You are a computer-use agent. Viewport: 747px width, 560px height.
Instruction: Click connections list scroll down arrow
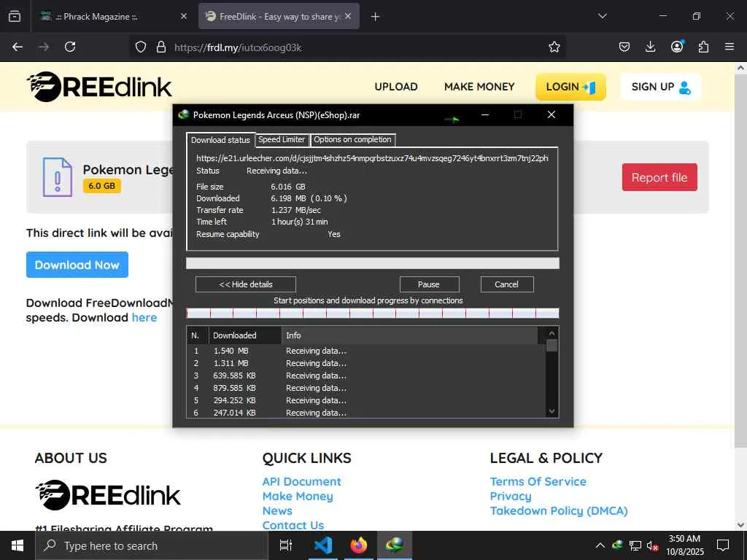[x=551, y=411]
